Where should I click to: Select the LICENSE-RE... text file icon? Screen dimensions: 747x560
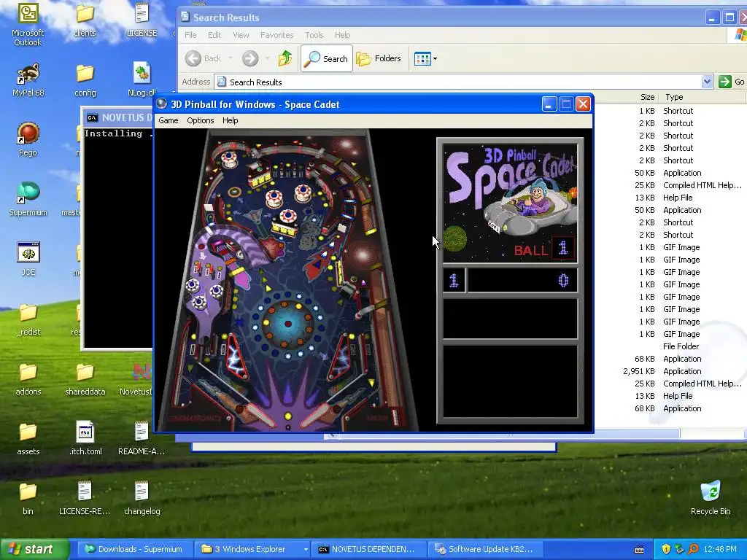[85, 499]
